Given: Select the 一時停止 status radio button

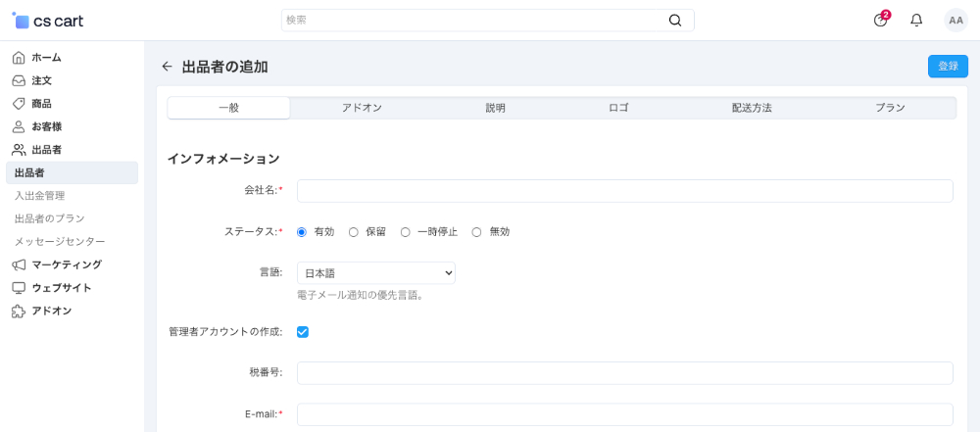Looking at the screenshot, I should point(405,232).
